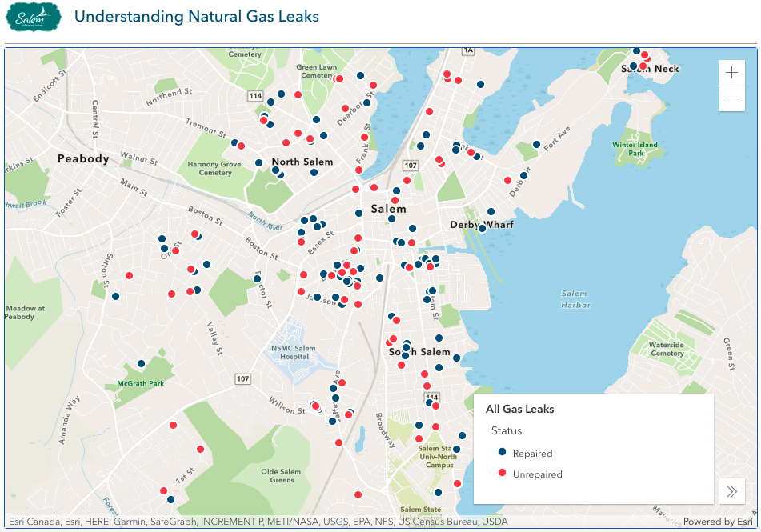The height and width of the screenshot is (532, 761).
Task: Collapse legend with double chevron arrow
Action: (x=732, y=491)
